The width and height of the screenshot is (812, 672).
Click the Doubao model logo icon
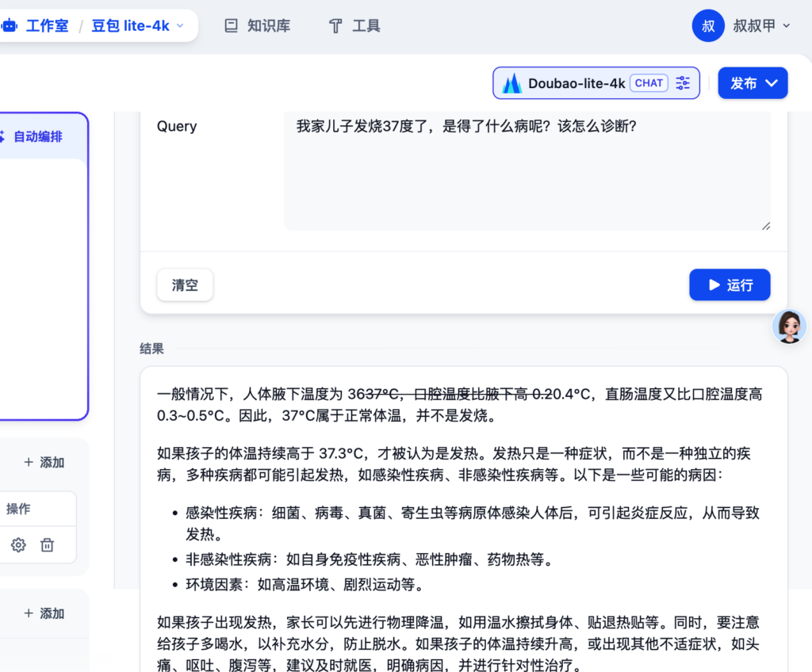511,83
